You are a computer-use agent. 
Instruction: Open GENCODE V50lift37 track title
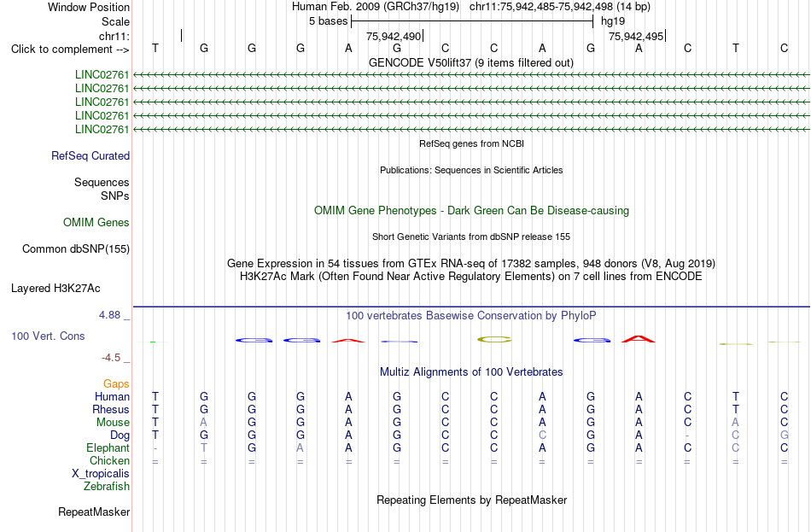tap(471, 62)
